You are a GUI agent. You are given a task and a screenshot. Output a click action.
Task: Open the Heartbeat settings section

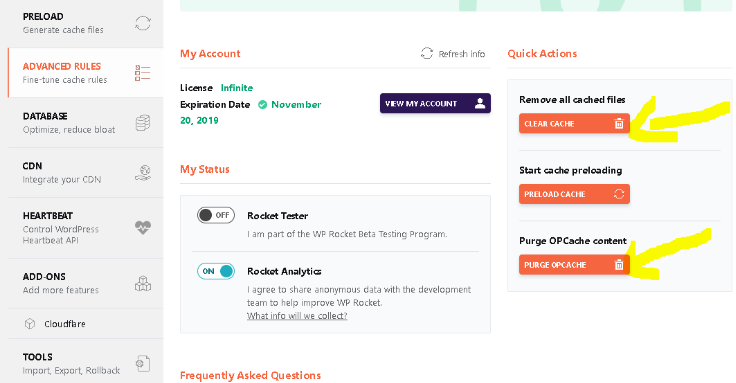(x=85, y=228)
